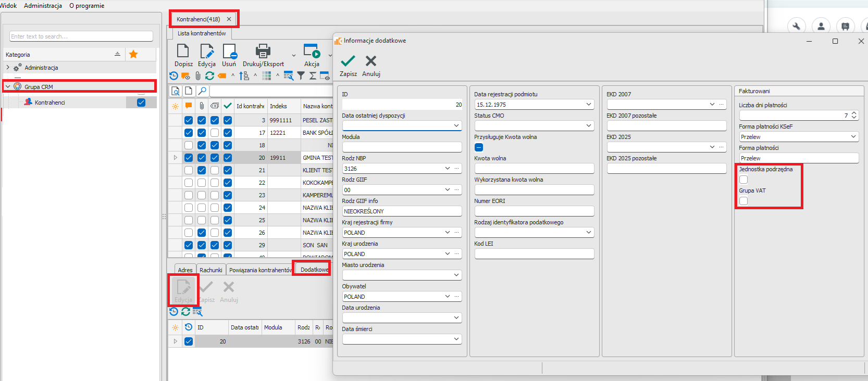Tick the Jednostka podrzędna checkbox
The height and width of the screenshot is (381, 868).
coord(743,180)
